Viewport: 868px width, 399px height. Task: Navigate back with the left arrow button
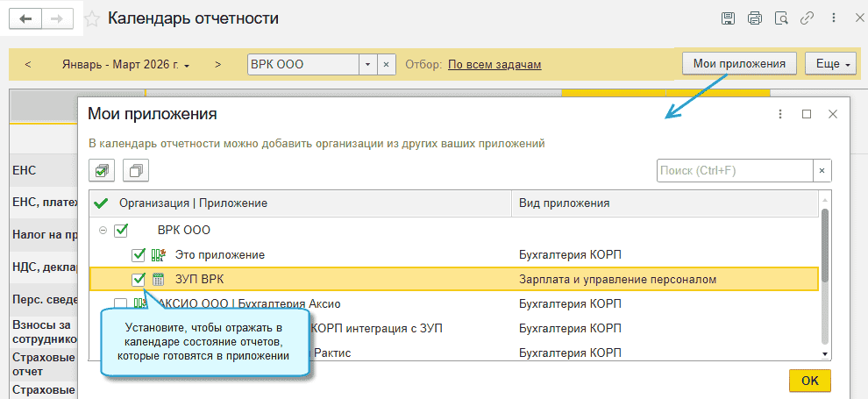coord(26,18)
